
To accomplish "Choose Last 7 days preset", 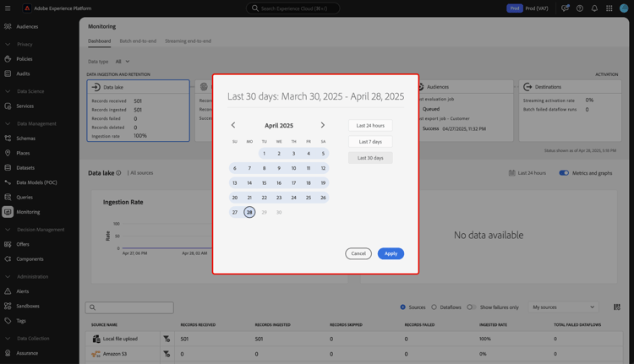I will tap(370, 142).
